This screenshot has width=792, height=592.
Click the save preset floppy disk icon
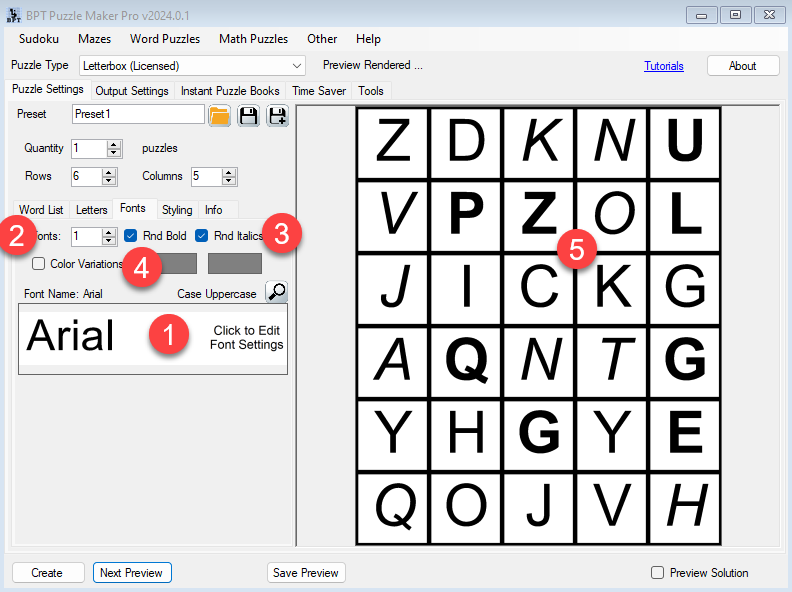[x=248, y=116]
